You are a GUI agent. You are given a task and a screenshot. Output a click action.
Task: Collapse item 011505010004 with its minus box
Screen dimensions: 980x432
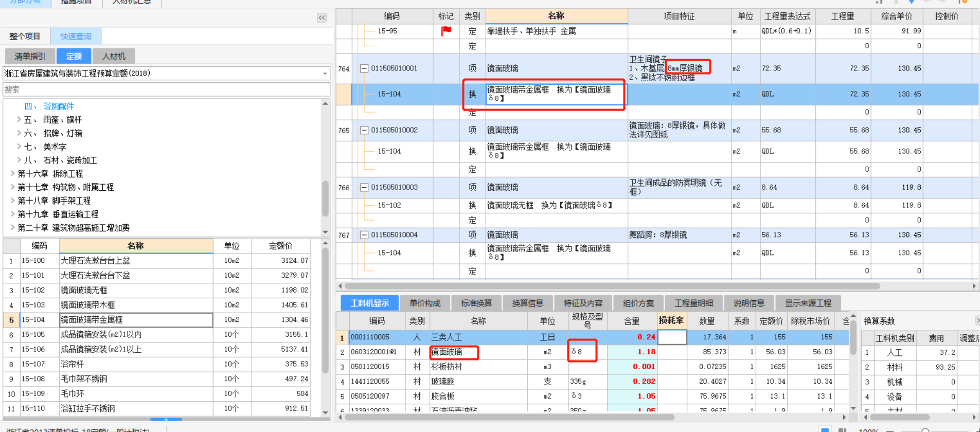pyautogui.click(x=364, y=235)
